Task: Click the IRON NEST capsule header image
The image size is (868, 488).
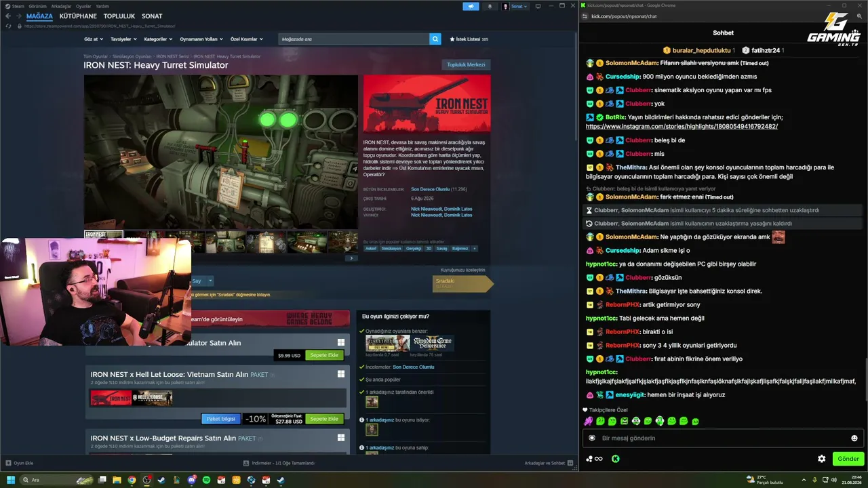Action: click(427, 103)
